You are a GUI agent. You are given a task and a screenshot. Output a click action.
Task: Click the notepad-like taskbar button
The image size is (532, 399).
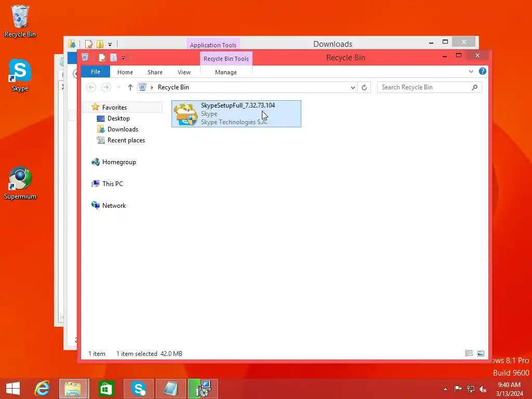tap(170, 389)
